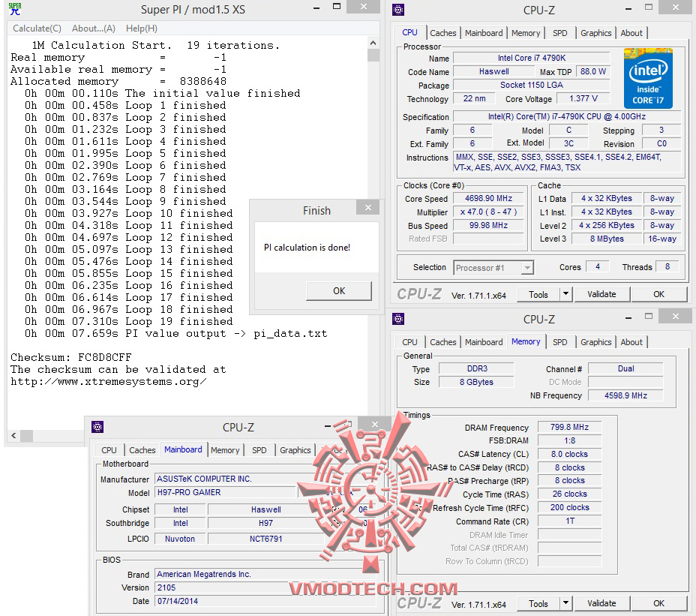696x616 pixels.
Task: Switch to Mainboard tab in top CPU-Z window
Action: point(484,33)
